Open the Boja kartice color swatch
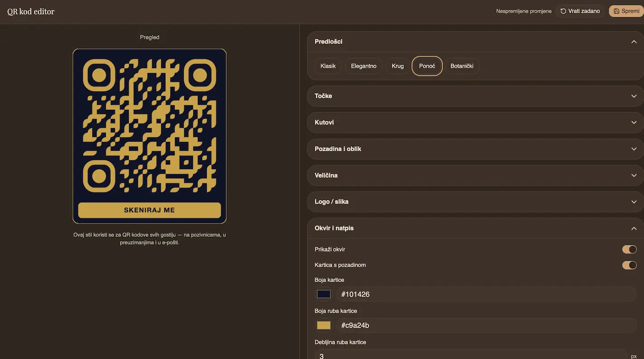644x359 pixels. point(324,294)
